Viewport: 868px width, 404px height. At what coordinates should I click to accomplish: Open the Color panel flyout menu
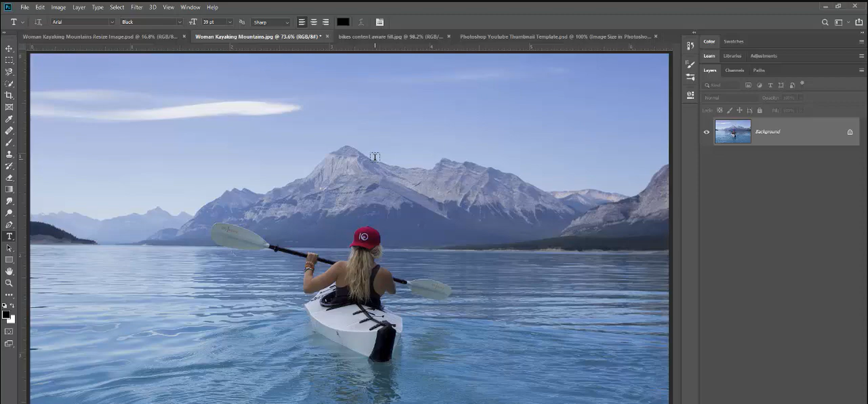[861, 41]
